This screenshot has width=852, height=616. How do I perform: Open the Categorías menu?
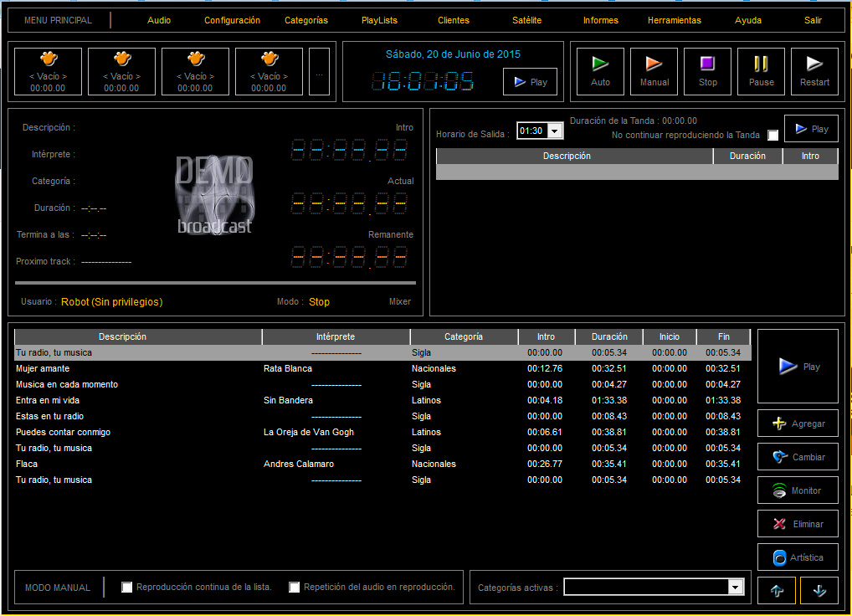pyautogui.click(x=306, y=20)
